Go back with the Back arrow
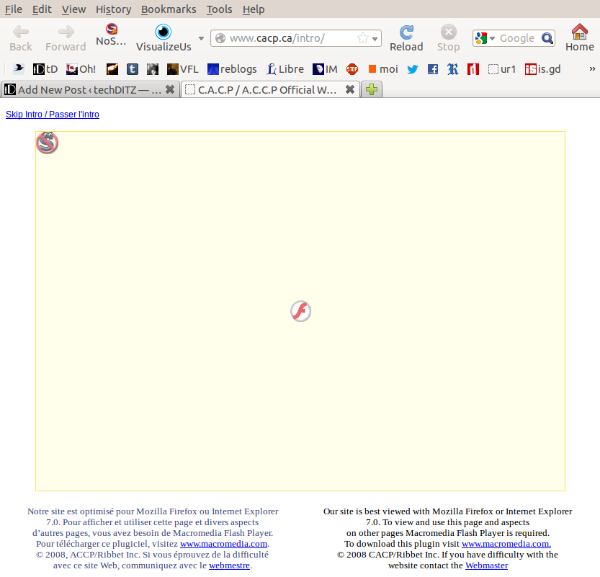The image size is (600, 577). (21, 38)
